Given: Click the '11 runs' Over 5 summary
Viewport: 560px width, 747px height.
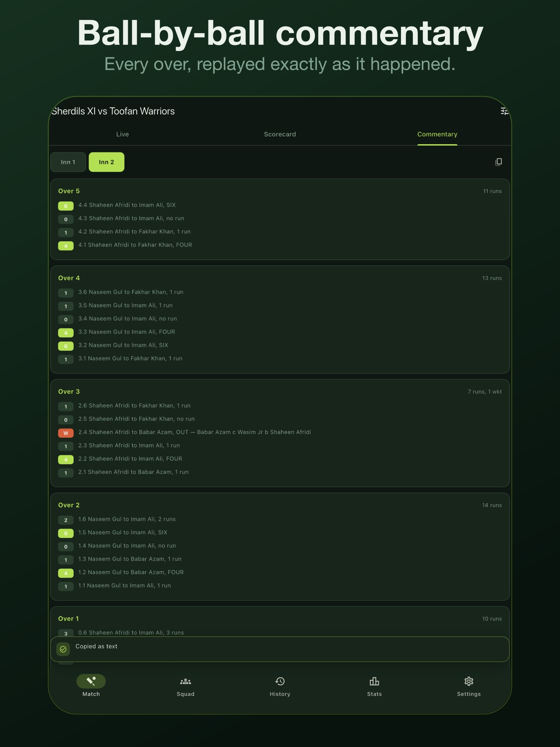Looking at the screenshot, I should pos(492,191).
